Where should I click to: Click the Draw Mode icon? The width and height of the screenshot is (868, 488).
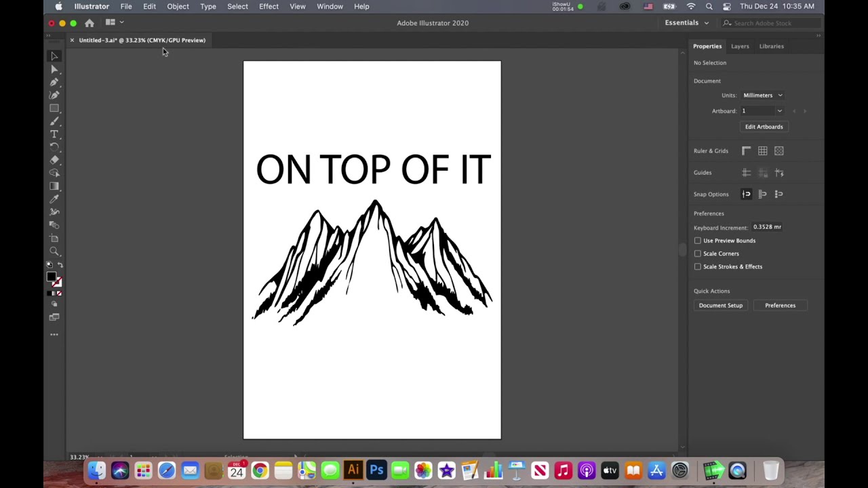click(54, 304)
